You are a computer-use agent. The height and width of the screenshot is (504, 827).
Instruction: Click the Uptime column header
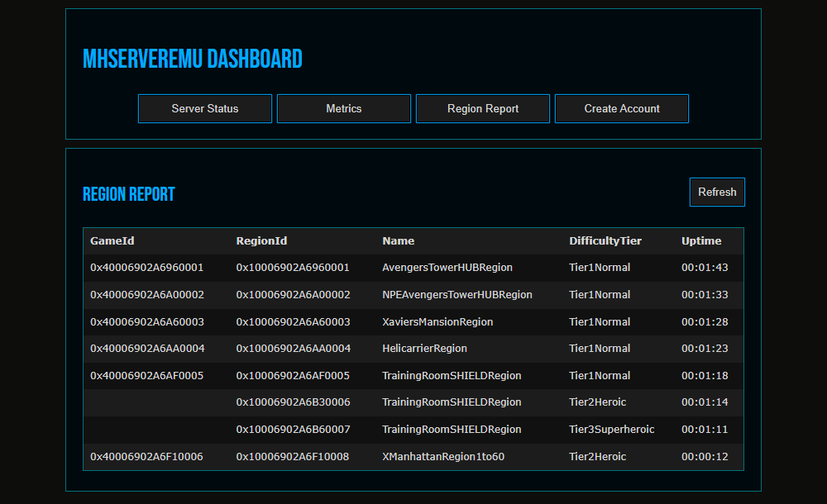pyautogui.click(x=701, y=241)
